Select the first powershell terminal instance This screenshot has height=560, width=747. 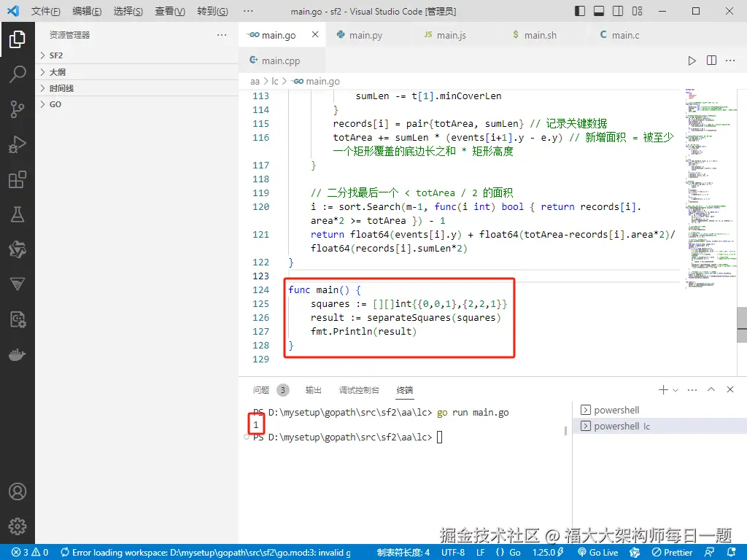(x=659, y=410)
